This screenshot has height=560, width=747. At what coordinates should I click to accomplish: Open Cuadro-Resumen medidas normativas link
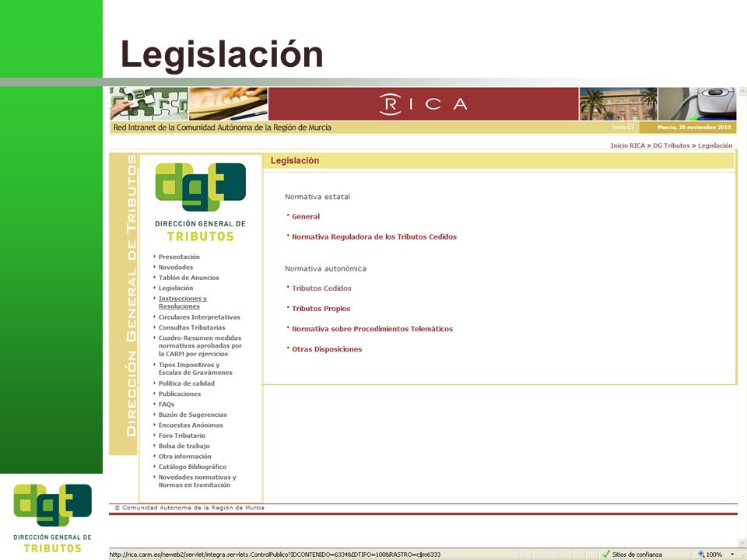[x=200, y=345]
